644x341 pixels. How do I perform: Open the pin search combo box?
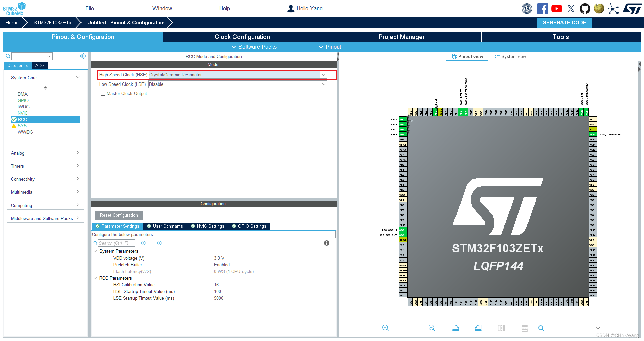pyautogui.click(x=574, y=328)
